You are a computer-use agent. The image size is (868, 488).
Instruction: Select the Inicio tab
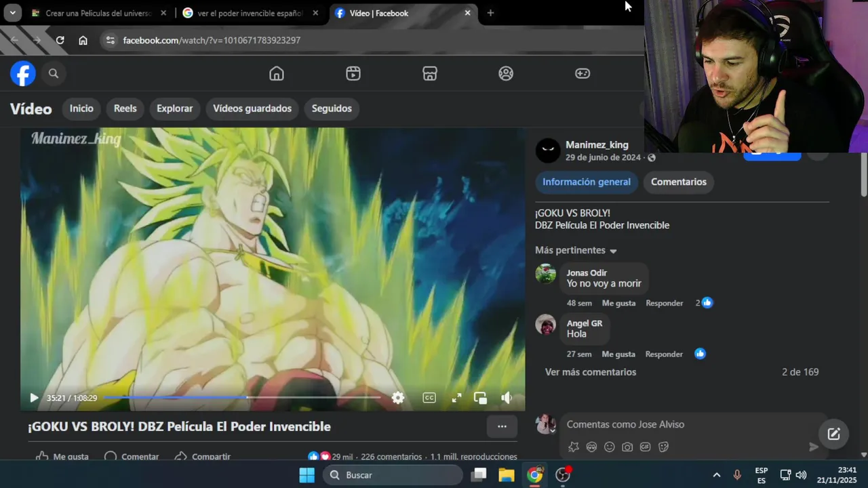tap(81, 108)
